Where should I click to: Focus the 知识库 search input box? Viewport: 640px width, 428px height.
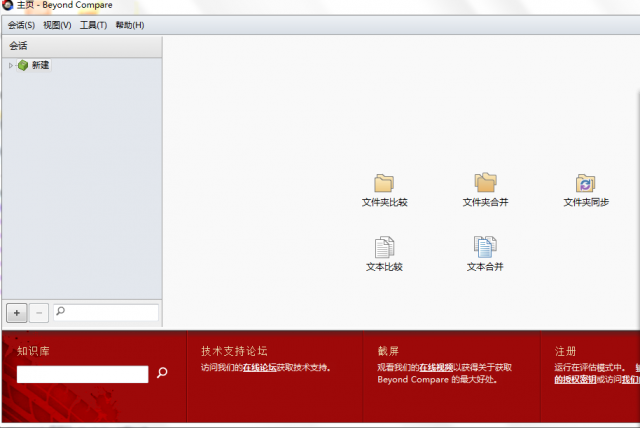click(82, 374)
